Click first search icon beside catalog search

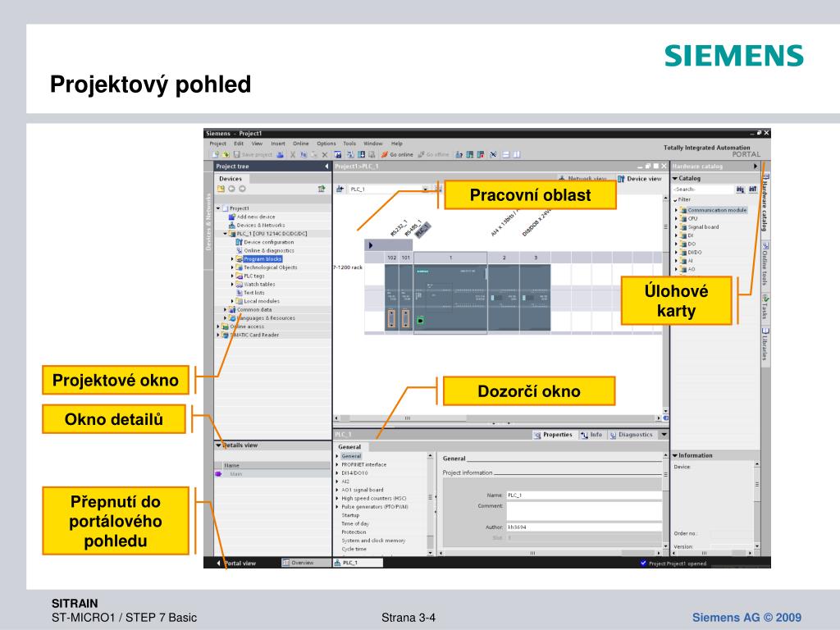click(x=740, y=189)
